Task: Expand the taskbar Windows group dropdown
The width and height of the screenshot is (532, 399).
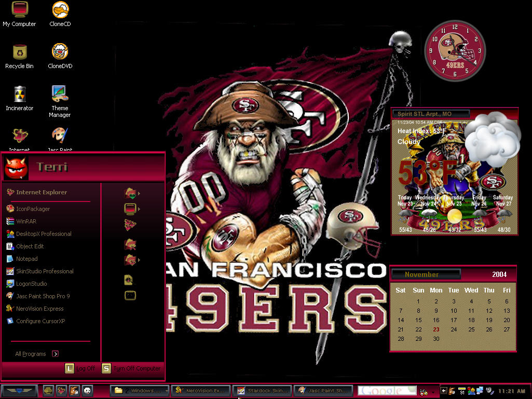Action: [x=166, y=391]
